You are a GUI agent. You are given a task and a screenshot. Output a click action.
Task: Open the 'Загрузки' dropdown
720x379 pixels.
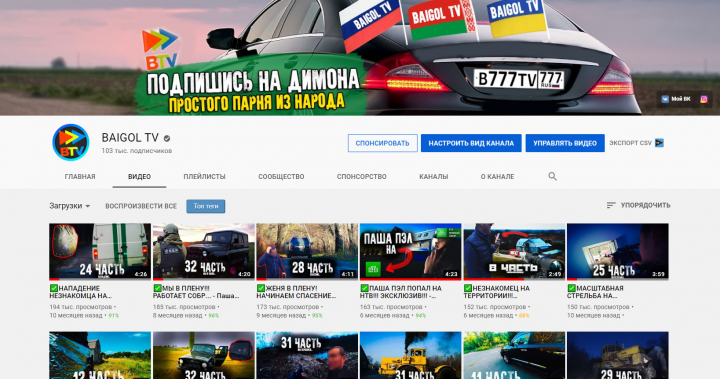(x=70, y=206)
